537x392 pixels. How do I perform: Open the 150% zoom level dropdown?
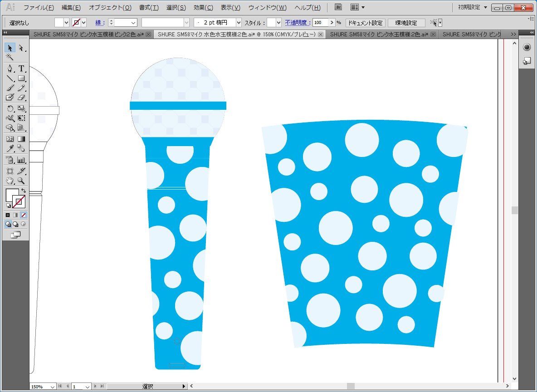coord(52,387)
